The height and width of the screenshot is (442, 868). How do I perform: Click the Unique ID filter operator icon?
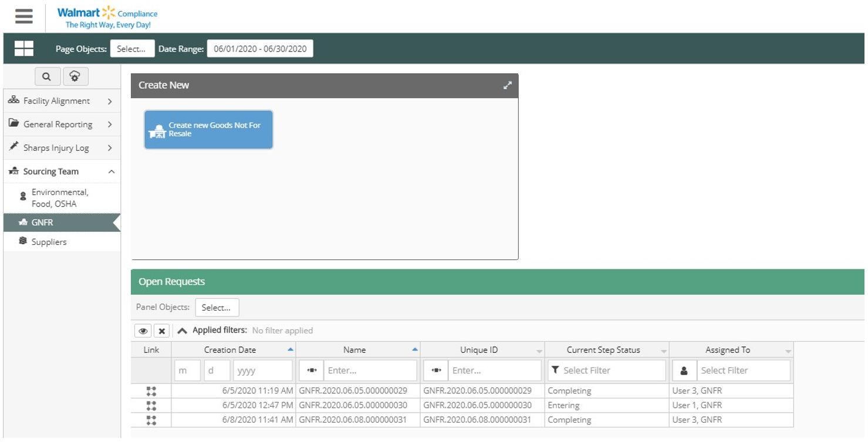click(x=436, y=370)
